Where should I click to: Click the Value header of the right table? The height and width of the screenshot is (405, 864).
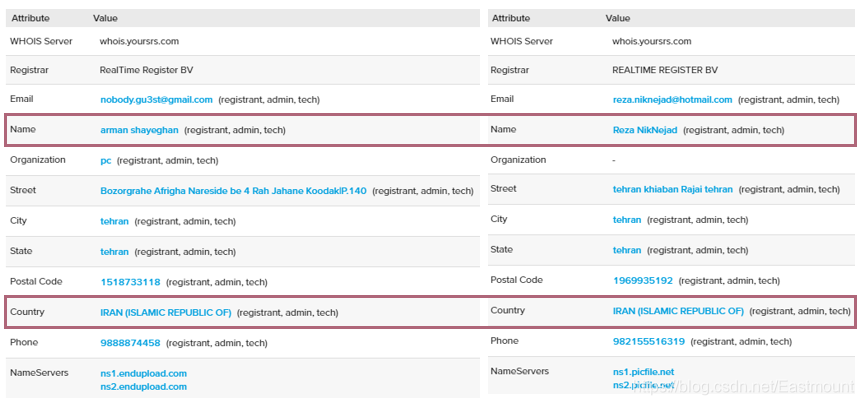[x=618, y=18]
